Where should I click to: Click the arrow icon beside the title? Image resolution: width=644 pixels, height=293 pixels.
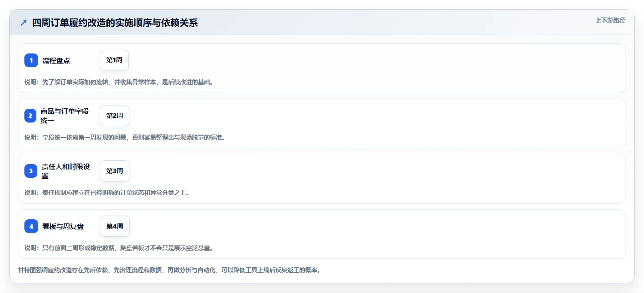pyautogui.click(x=23, y=23)
